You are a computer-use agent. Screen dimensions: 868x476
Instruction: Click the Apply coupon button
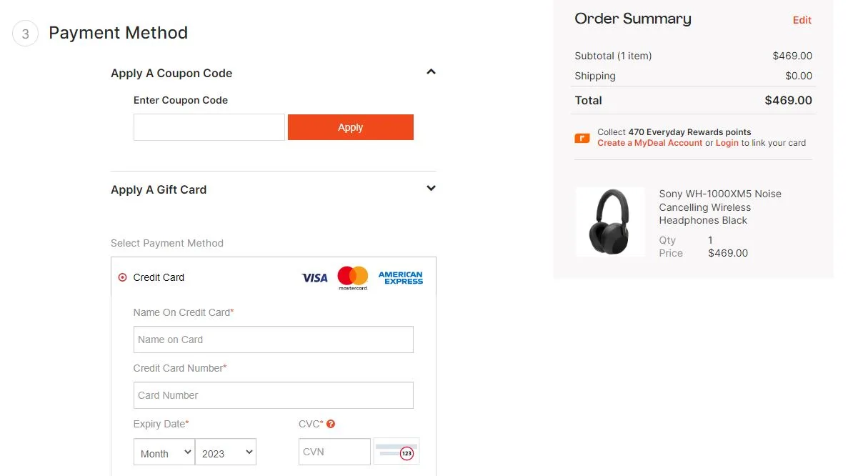pos(350,127)
